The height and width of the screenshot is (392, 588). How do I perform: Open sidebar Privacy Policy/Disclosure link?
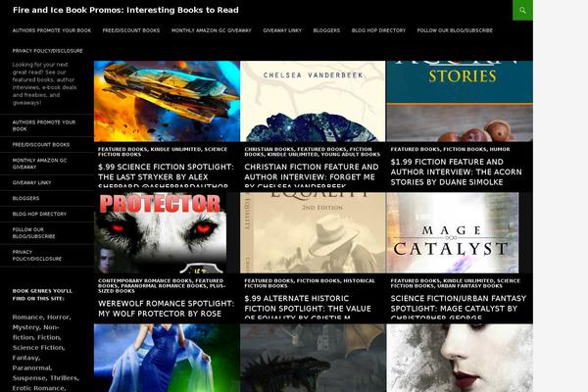pos(37,256)
